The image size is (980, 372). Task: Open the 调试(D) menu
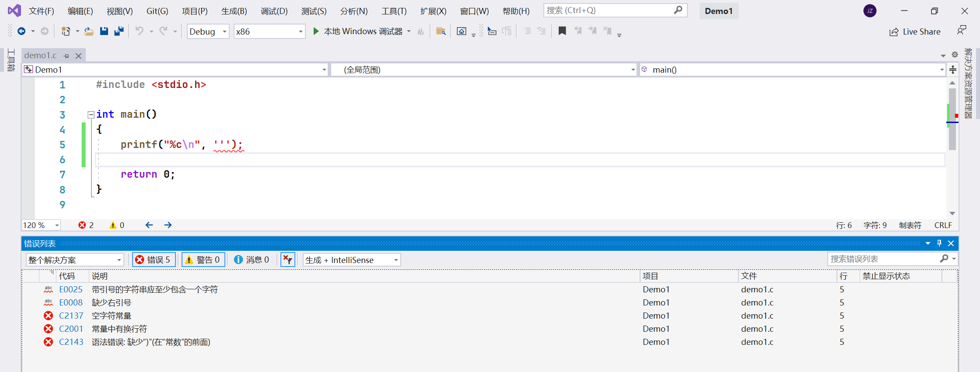click(x=274, y=11)
